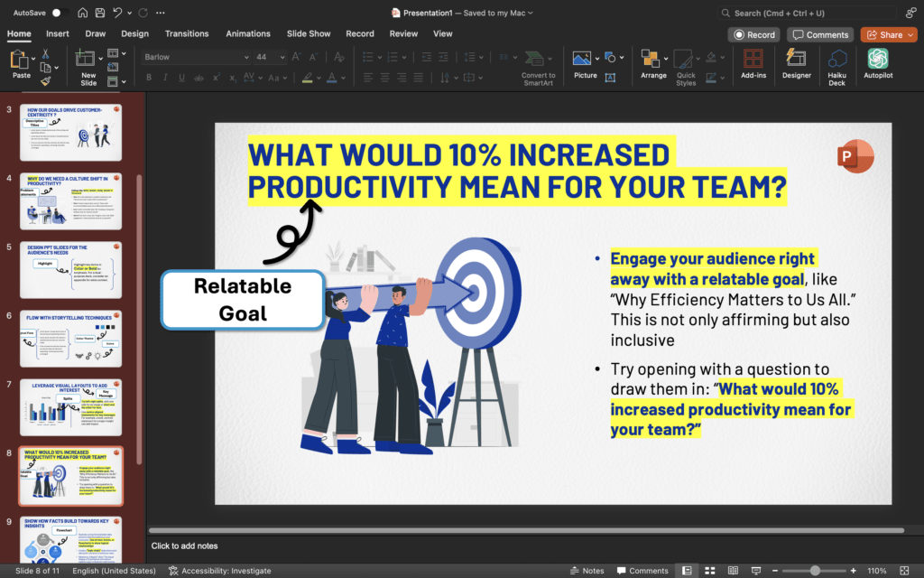This screenshot has height=578, width=924.
Task: Click the zoom slider in status bar
Action: (x=815, y=571)
